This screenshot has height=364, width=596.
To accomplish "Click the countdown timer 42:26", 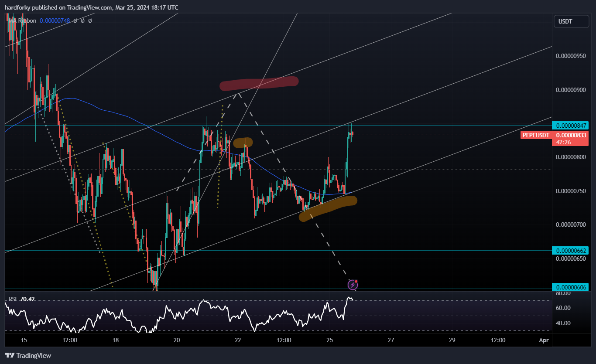I will [x=563, y=142].
